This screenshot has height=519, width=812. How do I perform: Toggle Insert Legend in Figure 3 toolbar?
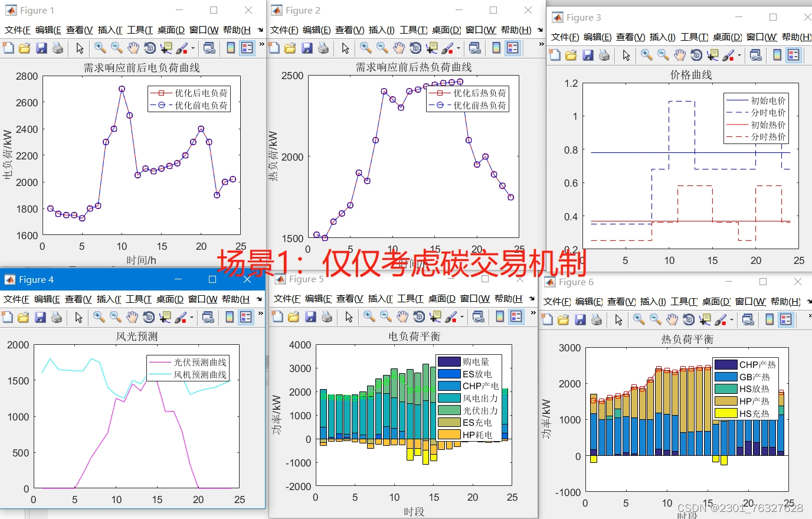pos(793,55)
